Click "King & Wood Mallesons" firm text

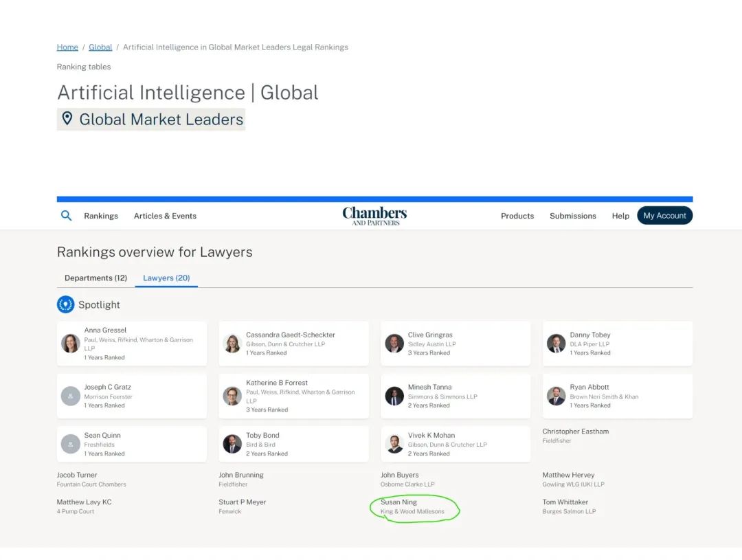click(x=412, y=511)
